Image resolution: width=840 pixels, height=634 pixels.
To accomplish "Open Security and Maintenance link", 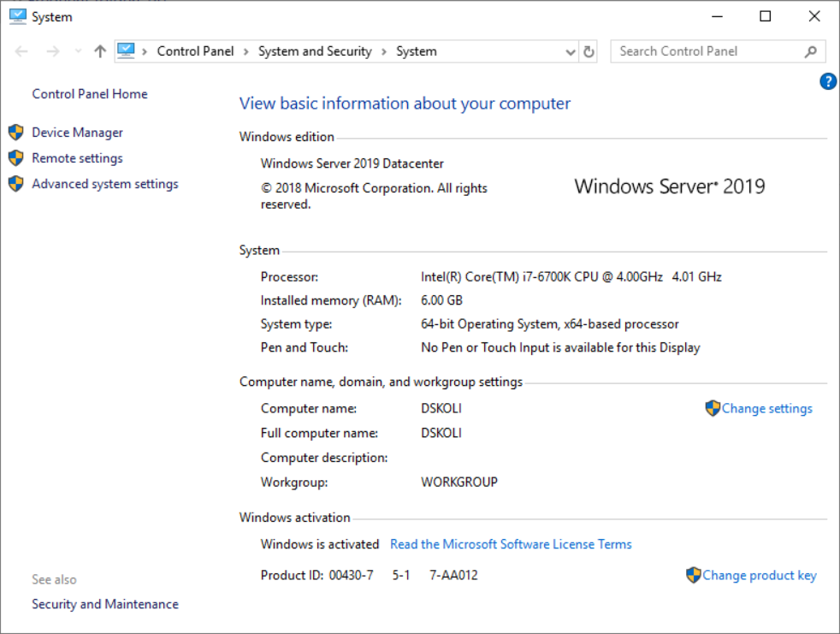I will (x=105, y=604).
